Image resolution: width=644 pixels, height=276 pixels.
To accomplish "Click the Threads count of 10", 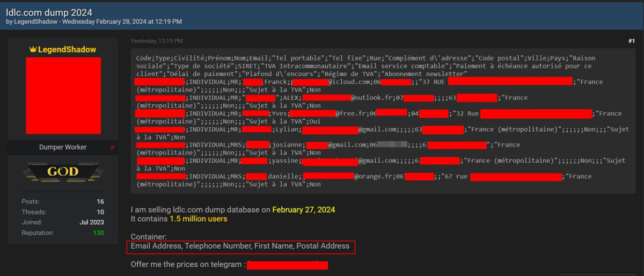I will pyautogui.click(x=100, y=212).
